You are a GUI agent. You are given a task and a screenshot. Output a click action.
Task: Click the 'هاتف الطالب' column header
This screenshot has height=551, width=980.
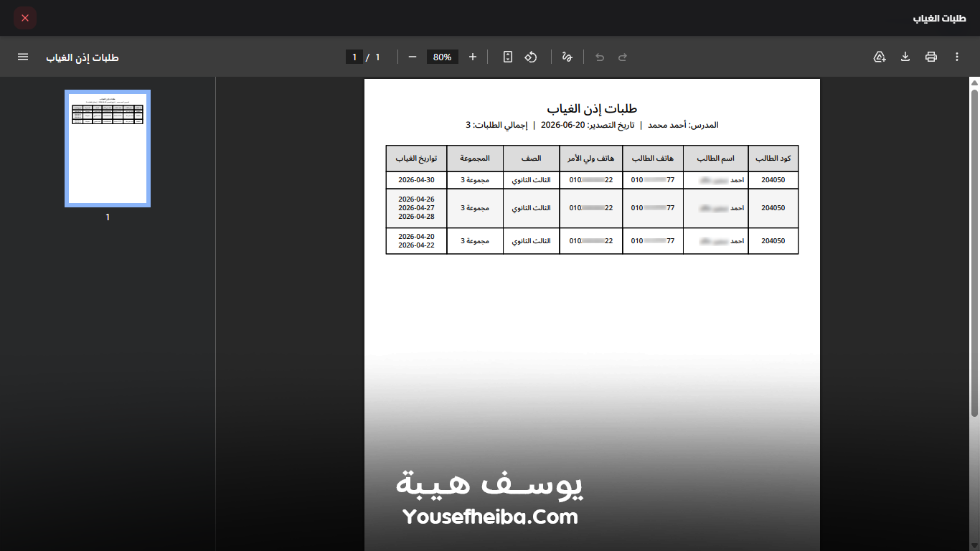click(x=653, y=158)
